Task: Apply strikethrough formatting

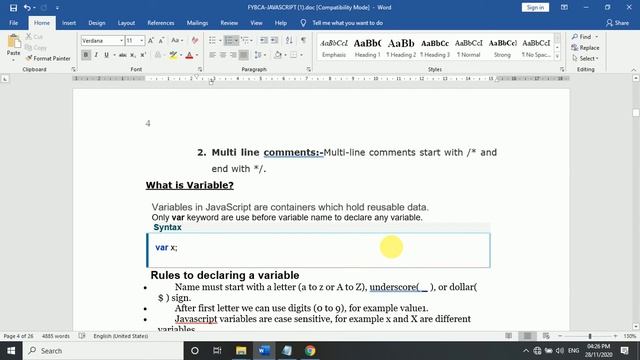Action: [122, 55]
